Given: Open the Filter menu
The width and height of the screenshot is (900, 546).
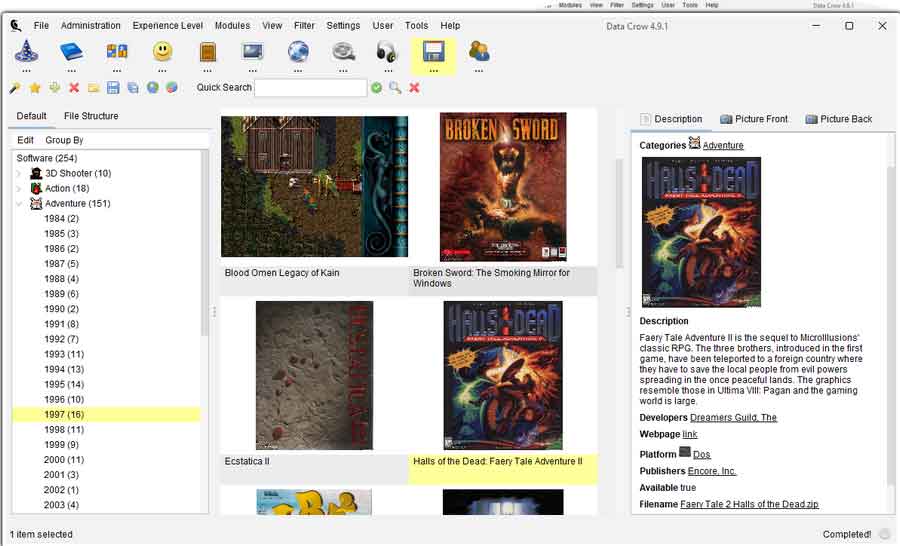Looking at the screenshot, I should coord(304,26).
